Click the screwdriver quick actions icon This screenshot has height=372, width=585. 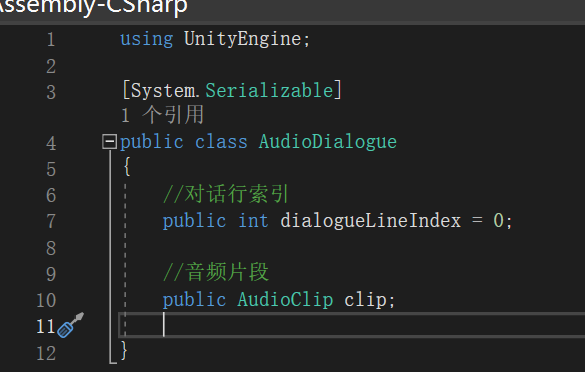point(71,325)
